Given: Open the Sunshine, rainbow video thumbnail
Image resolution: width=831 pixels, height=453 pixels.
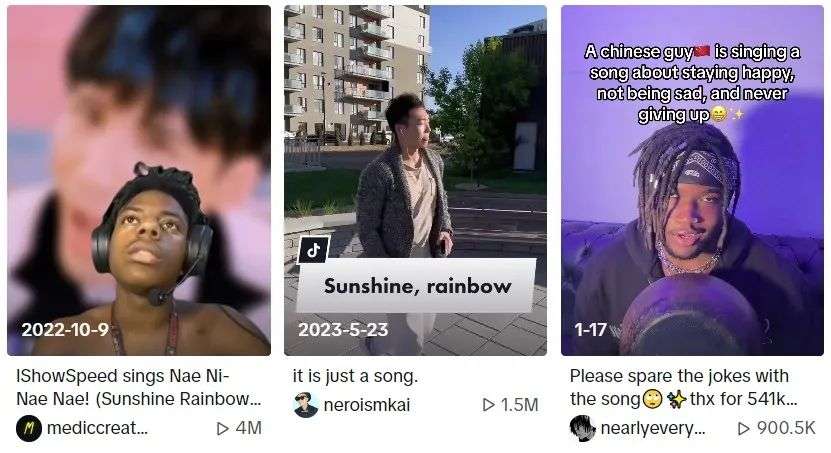Looking at the screenshot, I should (416, 180).
